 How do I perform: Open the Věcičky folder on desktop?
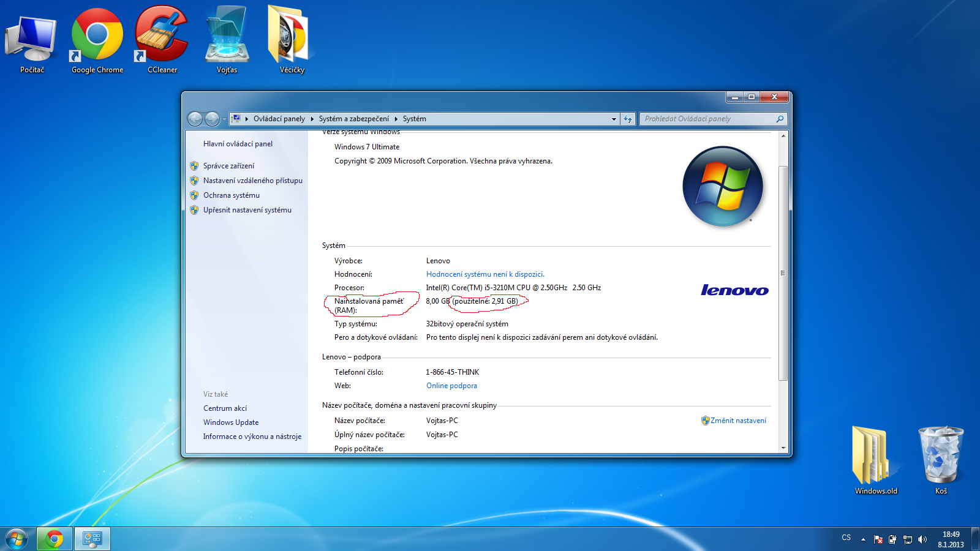(x=292, y=40)
